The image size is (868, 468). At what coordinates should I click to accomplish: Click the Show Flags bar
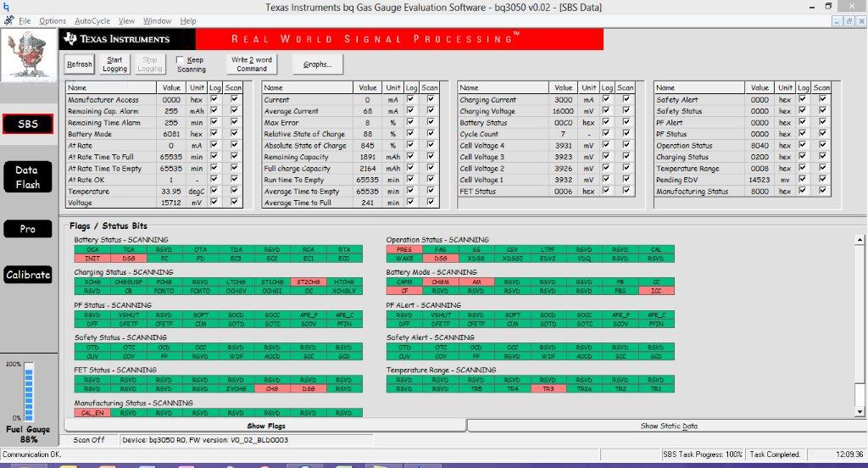(x=265, y=426)
